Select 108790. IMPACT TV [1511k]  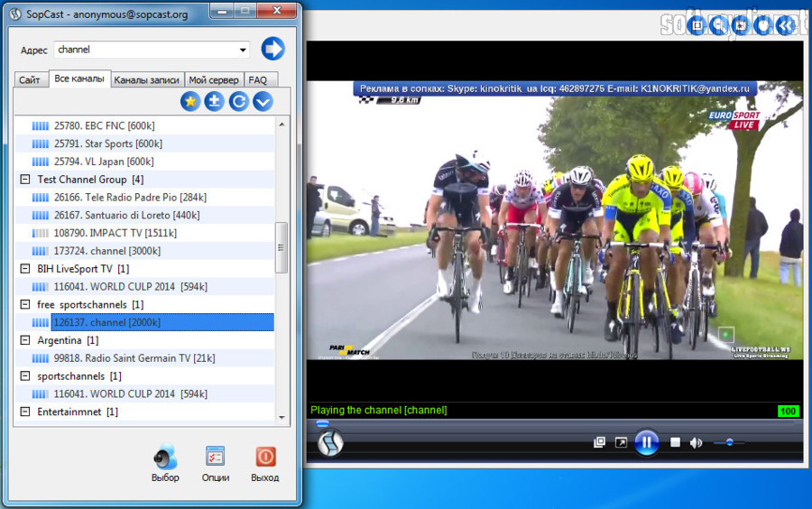coord(145,233)
